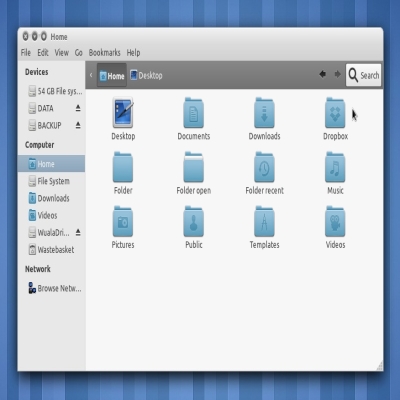Select Browse Network in sidebar

(55, 288)
